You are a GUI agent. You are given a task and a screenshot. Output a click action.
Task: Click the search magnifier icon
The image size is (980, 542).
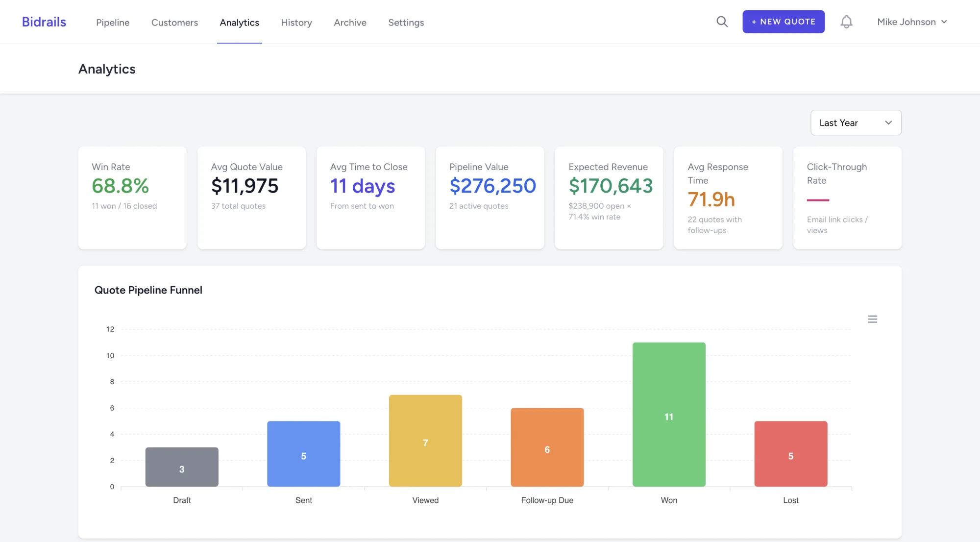click(722, 22)
